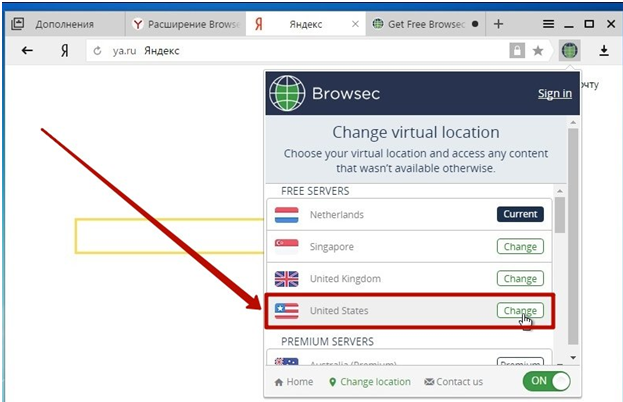Bookmark the page with the star icon
This screenshot has width=623, height=402.
(538, 50)
